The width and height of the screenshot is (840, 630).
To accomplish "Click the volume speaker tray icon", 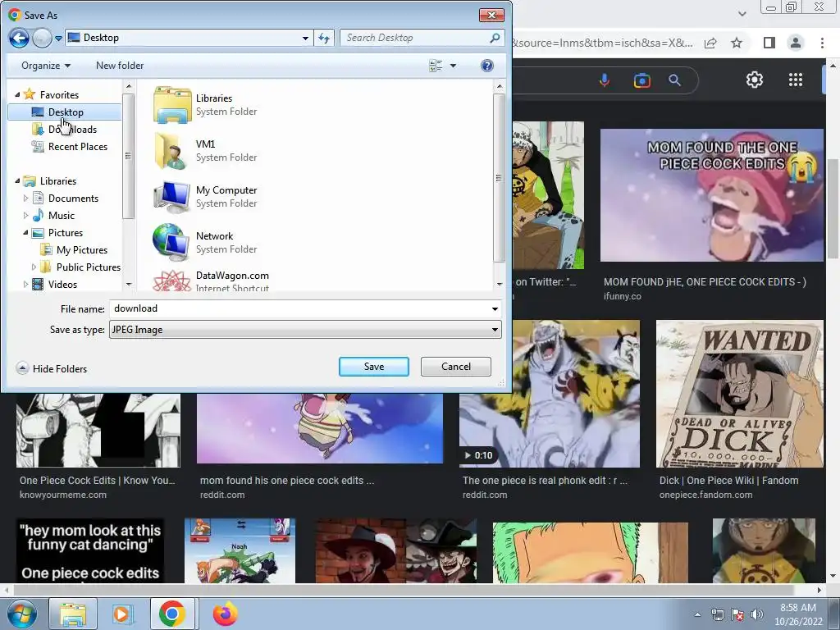I will [756, 614].
